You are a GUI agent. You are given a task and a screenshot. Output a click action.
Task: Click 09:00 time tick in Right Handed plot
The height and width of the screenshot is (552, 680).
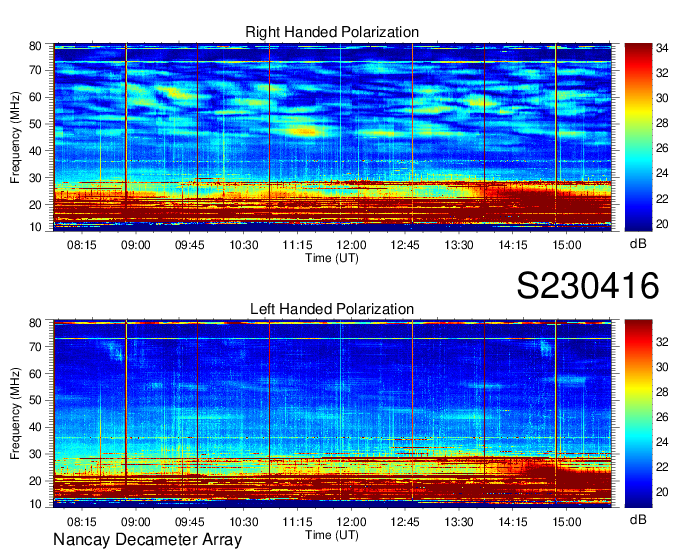click(x=136, y=245)
